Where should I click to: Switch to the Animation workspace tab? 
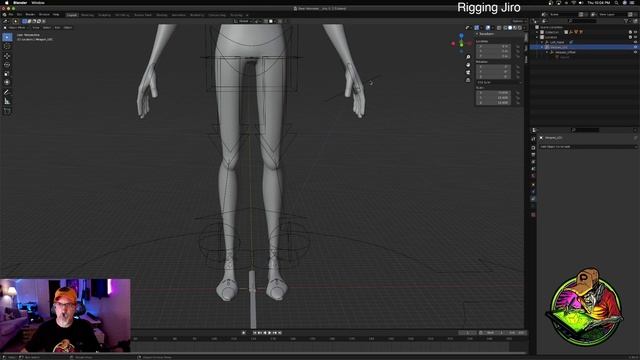pos(178,15)
